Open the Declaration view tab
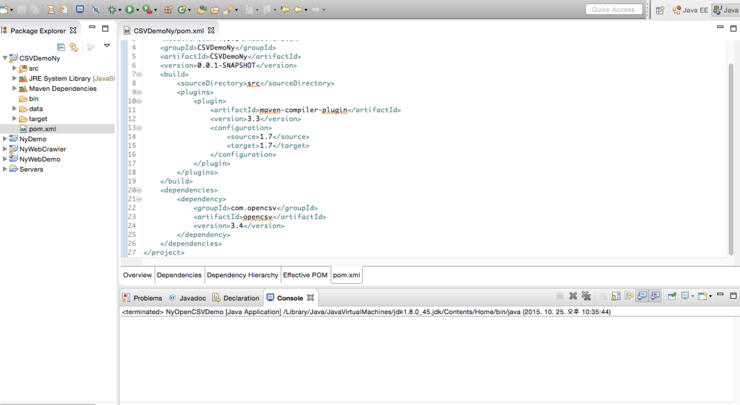 (235, 298)
